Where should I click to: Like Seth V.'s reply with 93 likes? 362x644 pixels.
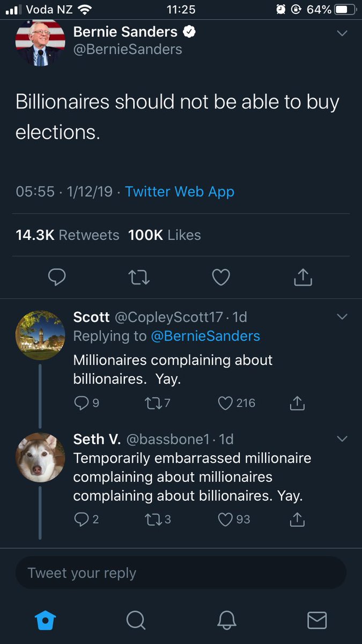(226, 519)
